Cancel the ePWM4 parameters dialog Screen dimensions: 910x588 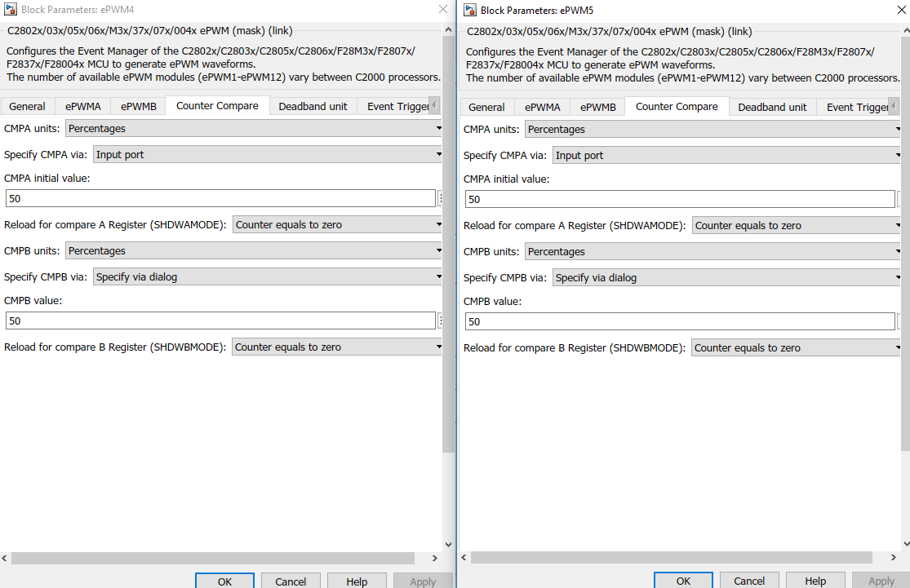pos(291,581)
